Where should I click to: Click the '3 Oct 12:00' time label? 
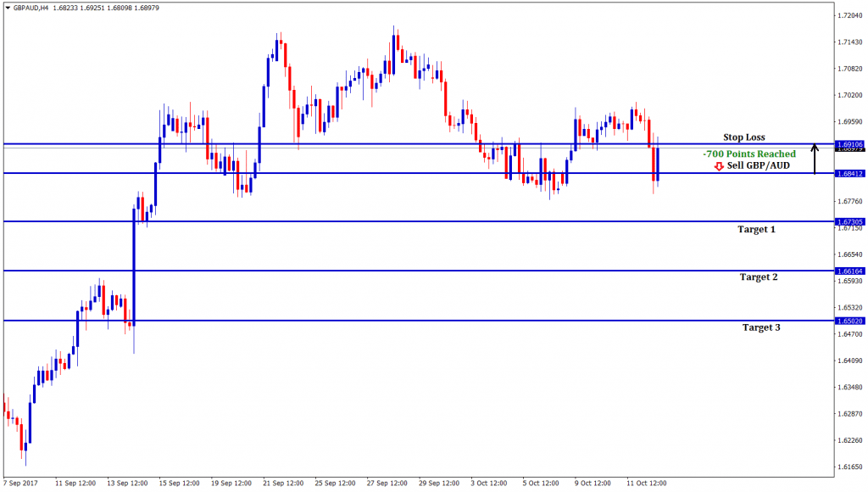pyautogui.click(x=489, y=484)
